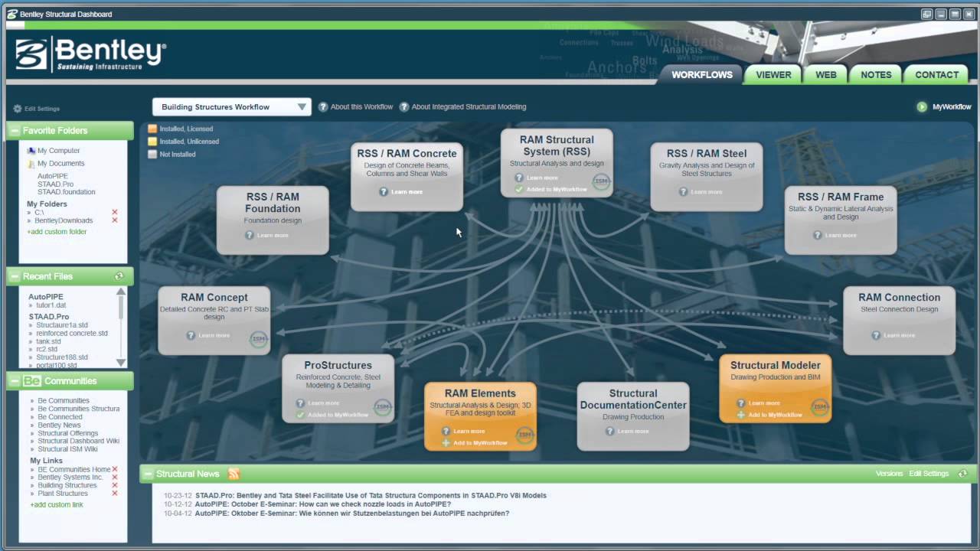Add Structural Modeler to MyWorkflow
Screen dimensions: 980x551
point(769,415)
